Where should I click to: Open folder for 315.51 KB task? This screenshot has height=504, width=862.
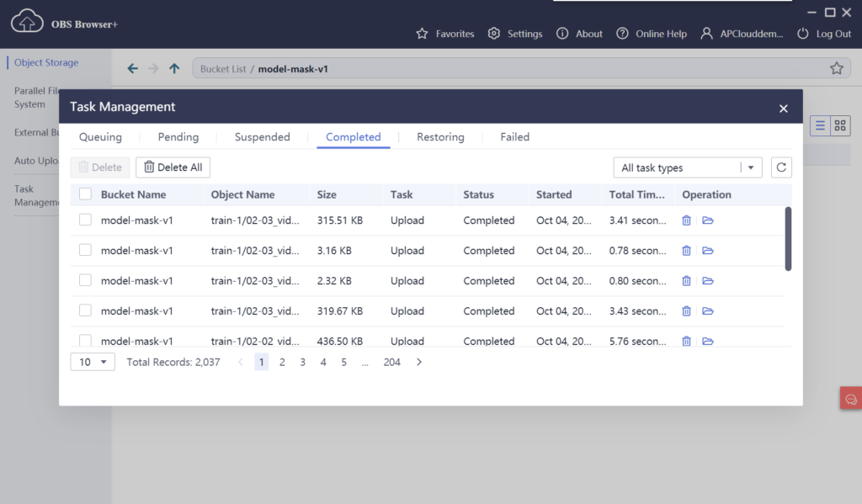(707, 220)
